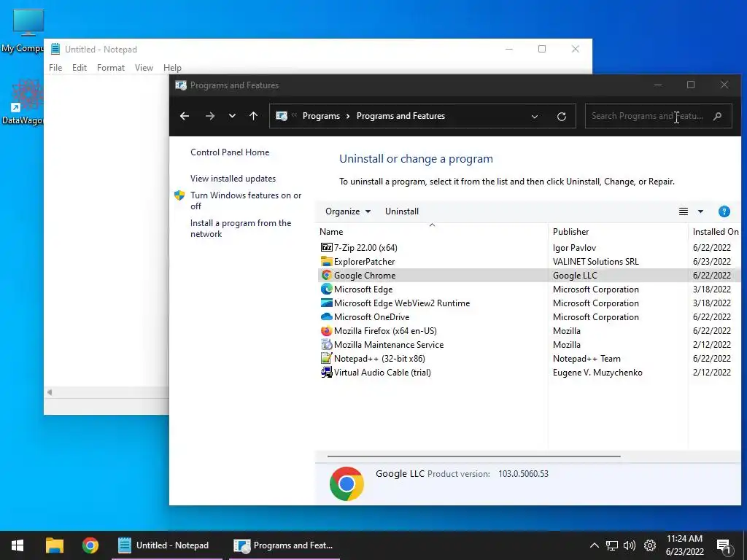Switch to Untitled - Notepad taskbar button
Image resolution: width=747 pixels, height=560 pixels.
(167, 545)
